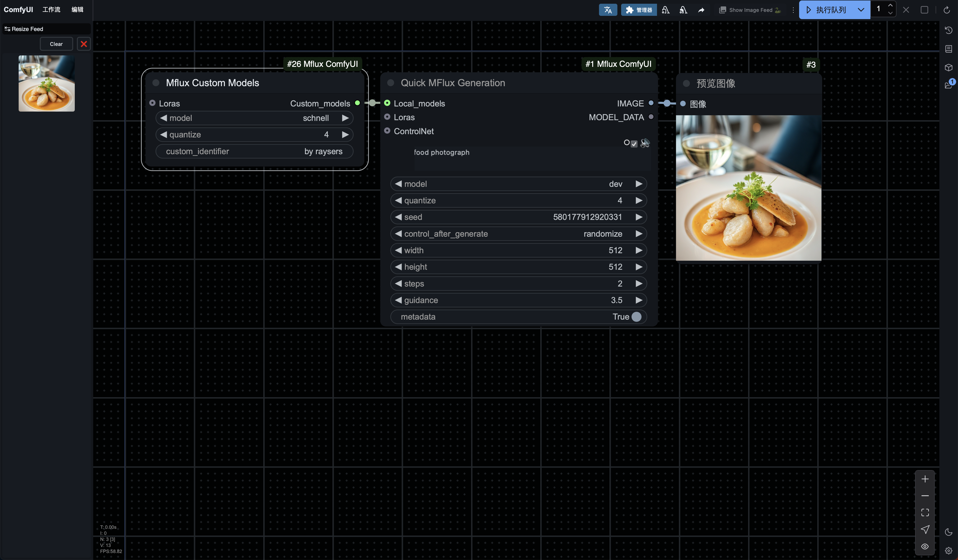Image resolution: width=958 pixels, height=560 pixels.
Task: Open the 工作流 menu
Action: point(51,10)
